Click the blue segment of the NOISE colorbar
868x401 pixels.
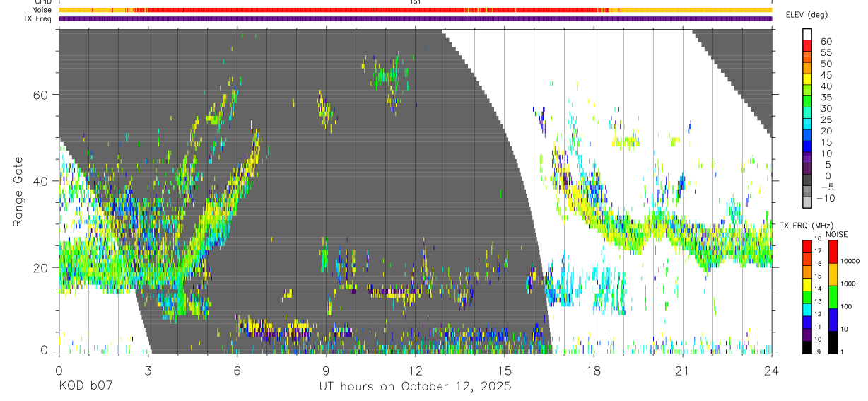(833, 320)
